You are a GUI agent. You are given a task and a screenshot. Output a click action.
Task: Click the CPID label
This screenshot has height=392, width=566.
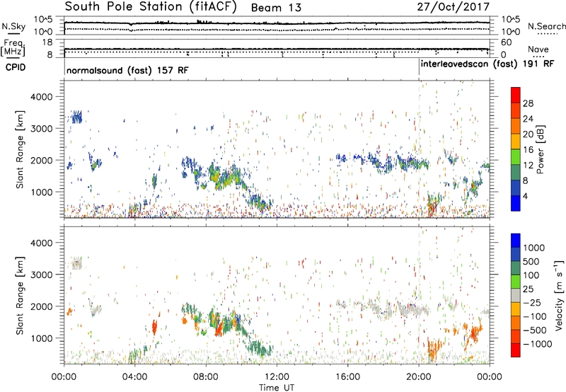pyautogui.click(x=16, y=67)
